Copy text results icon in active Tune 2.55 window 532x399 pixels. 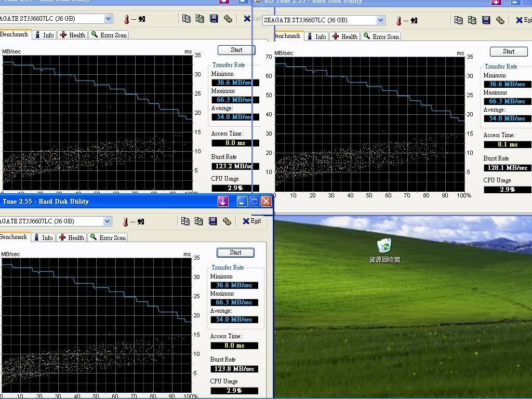(185, 221)
